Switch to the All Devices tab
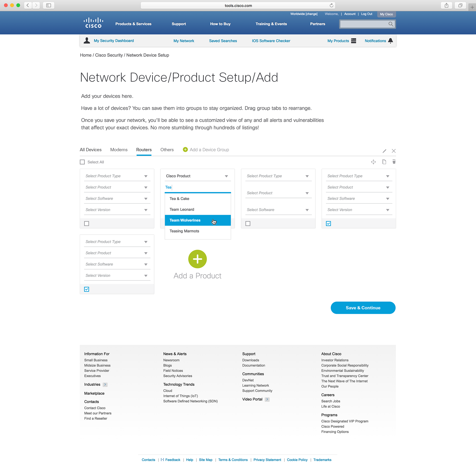The width and height of the screenshot is (476, 467). pos(90,150)
